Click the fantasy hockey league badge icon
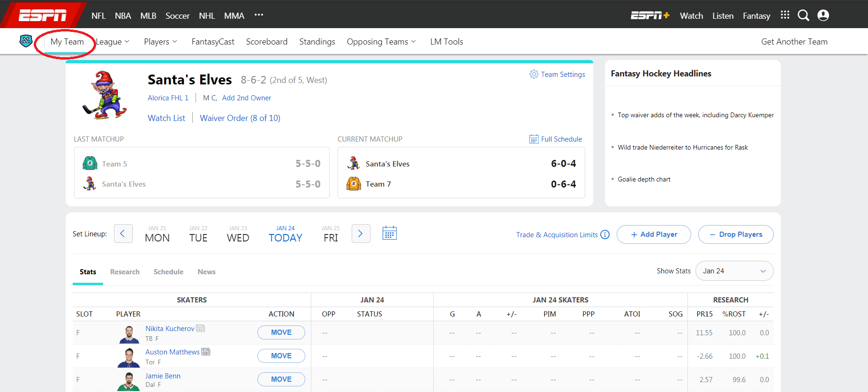The width and height of the screenshot is (868, 392). tap(26, 41)
